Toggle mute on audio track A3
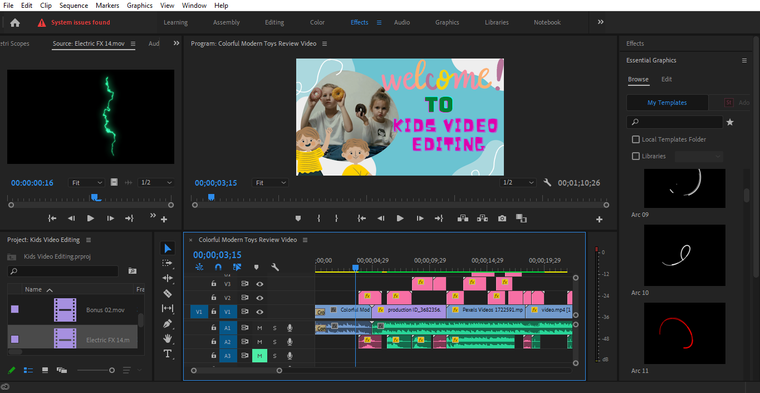The height and width of the screenshot is (393, 760). pyautogui.click(x=259, y=356)
